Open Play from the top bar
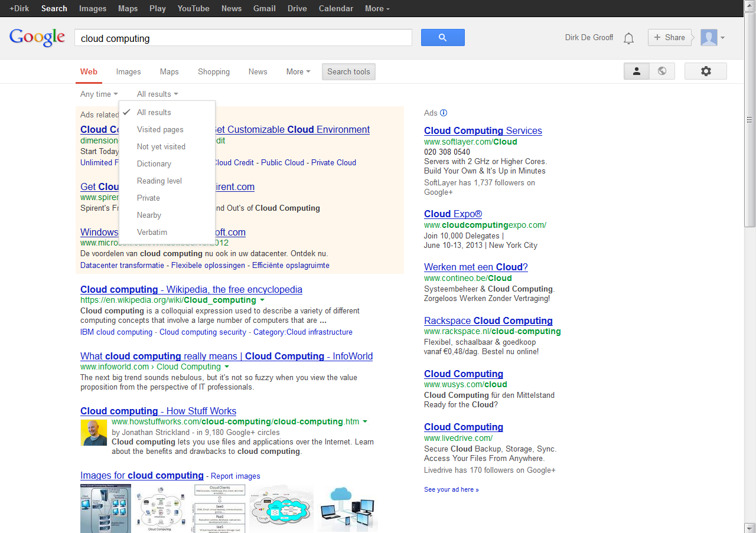The width and height of the screenshot is (756, 533). (x=158, y=8)
